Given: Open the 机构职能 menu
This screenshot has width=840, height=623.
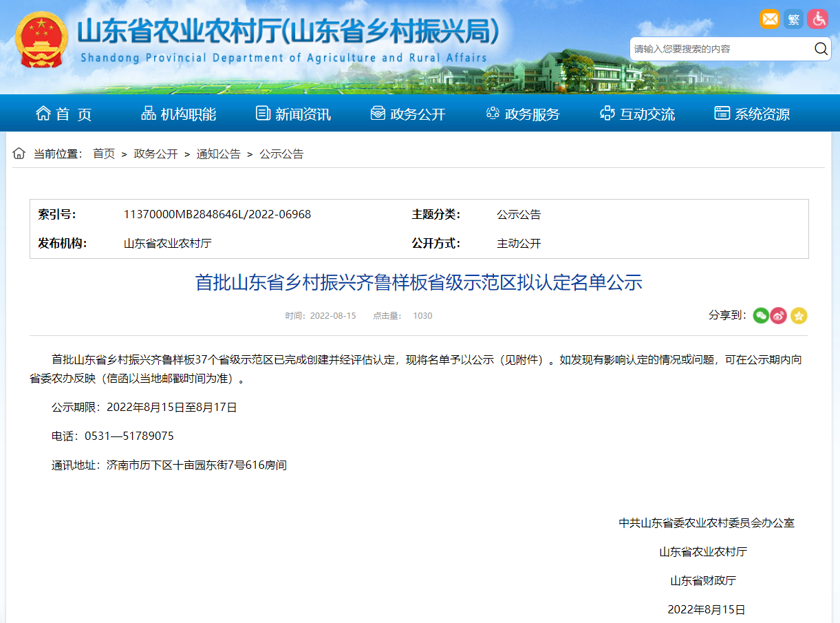Looking at the screenshot, I should (x=179, y=114).
